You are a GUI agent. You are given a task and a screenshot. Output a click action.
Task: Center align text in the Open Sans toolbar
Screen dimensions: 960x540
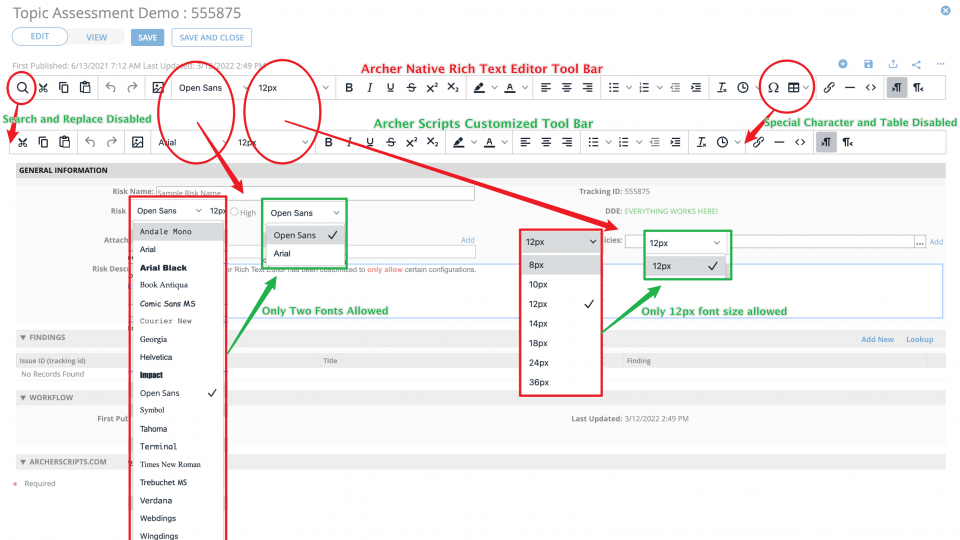pos(566,88)
